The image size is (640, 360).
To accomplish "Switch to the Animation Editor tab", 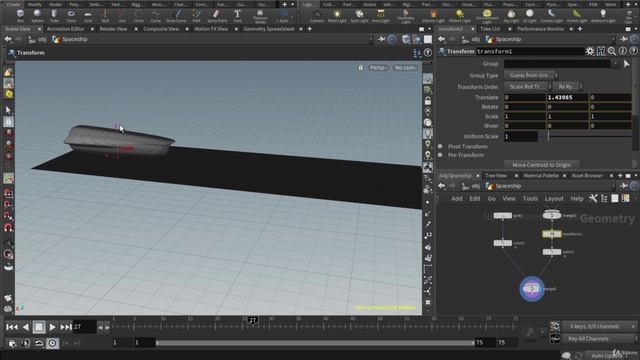I will (65, 29).
